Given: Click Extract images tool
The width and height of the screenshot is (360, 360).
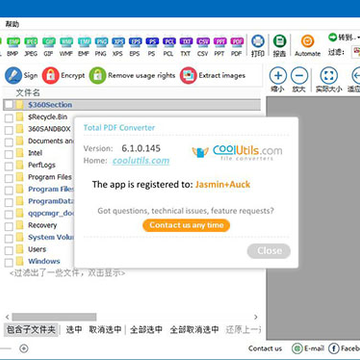Looking at the screenshot, I should click(213, 76).
